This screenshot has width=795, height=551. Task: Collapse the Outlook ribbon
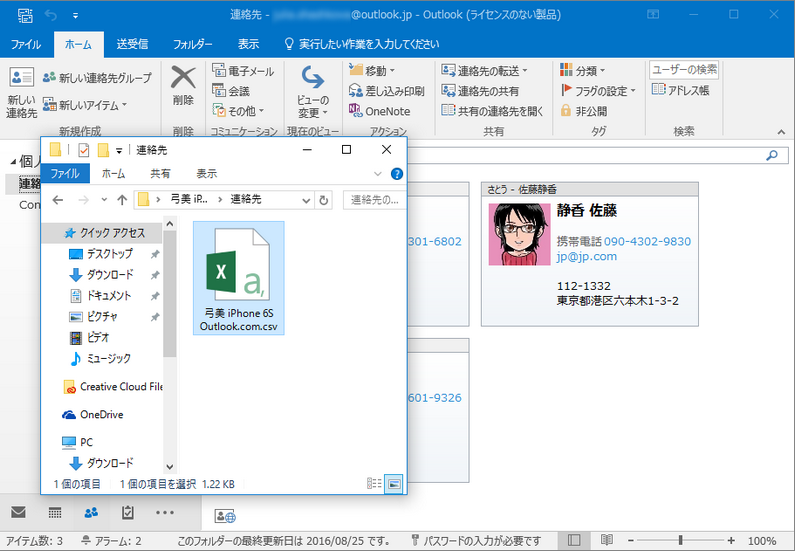click(781, 132)
